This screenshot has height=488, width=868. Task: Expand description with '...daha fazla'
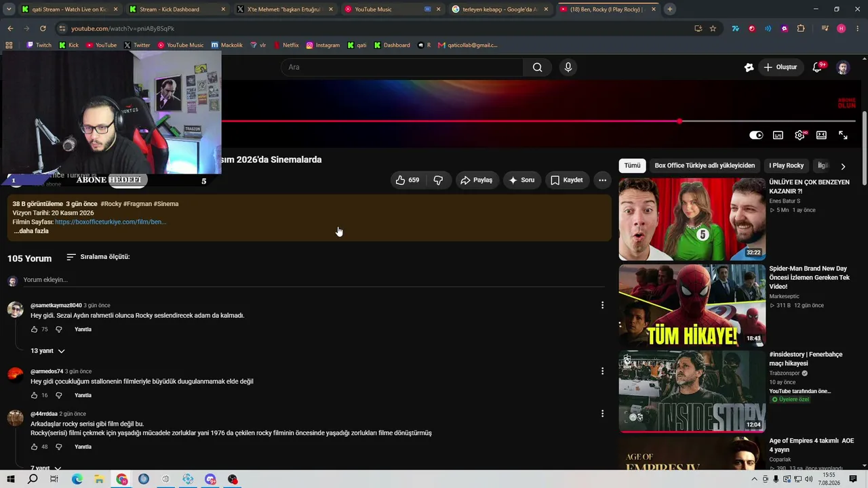pyautogui.click(x=31, y=231)
